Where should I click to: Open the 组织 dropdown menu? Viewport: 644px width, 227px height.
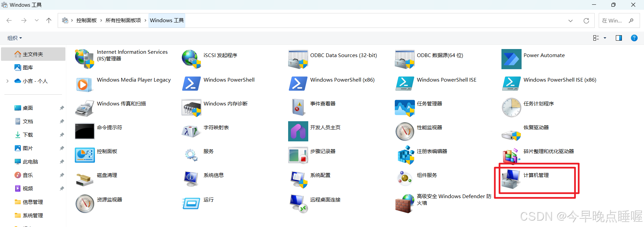coord(15,38)
